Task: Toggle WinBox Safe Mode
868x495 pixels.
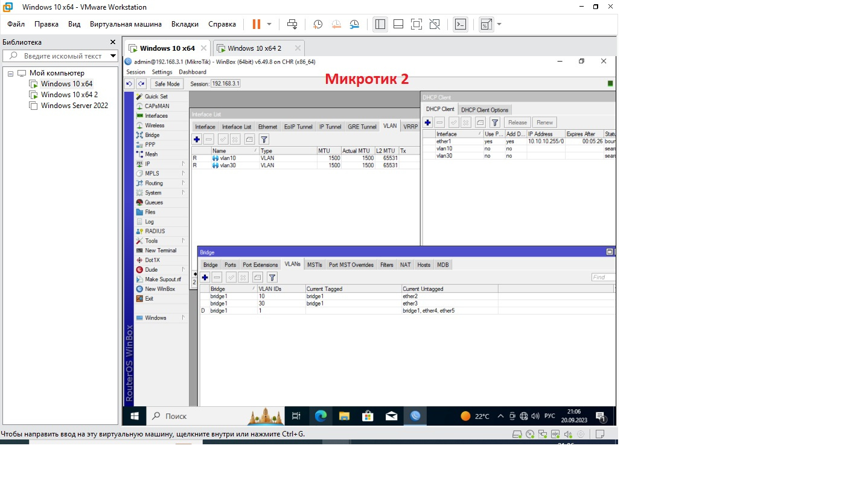Action: click(x=166, y=84)
